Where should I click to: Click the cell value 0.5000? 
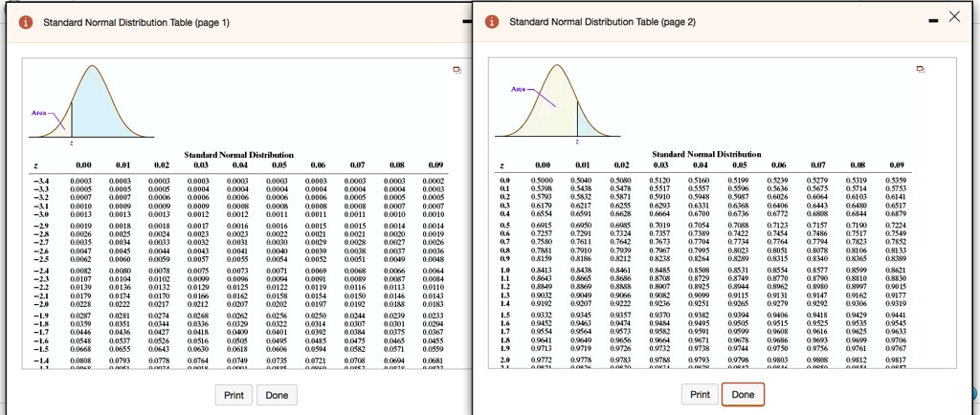click(543, 180)
